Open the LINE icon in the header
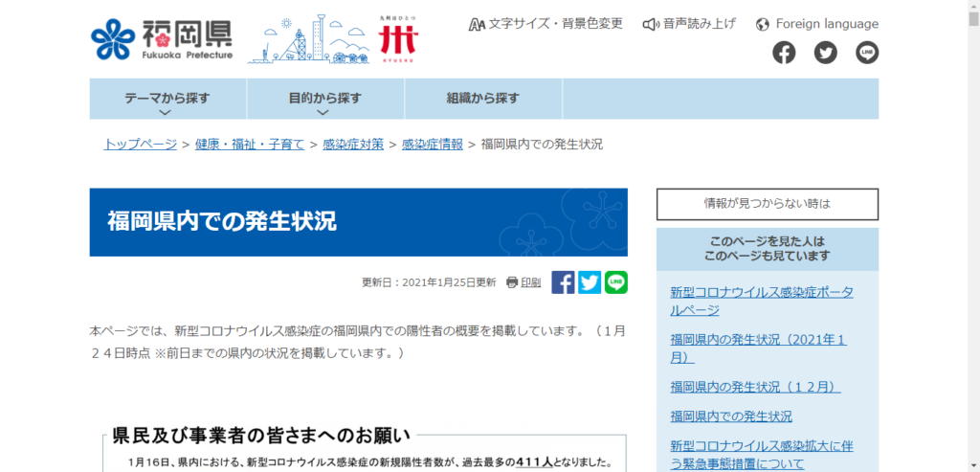Image resolution: width=980 pixels, height=472 pixels. tap(867, 53)
